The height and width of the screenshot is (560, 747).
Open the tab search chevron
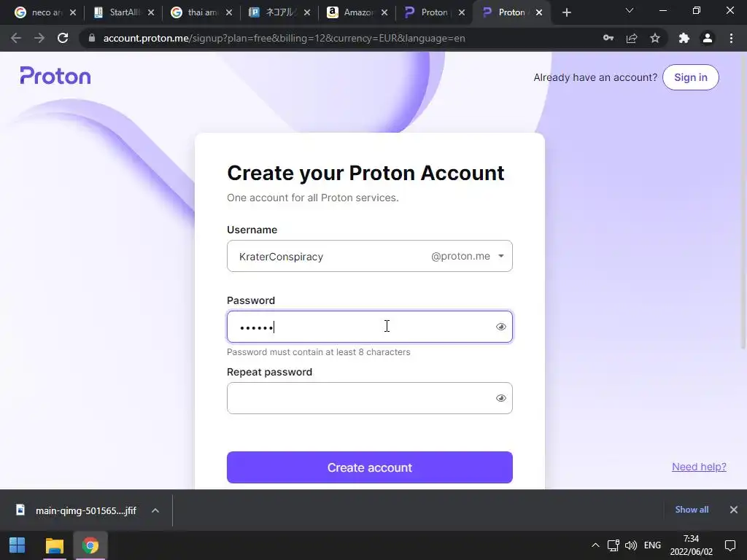[x=630, y=10]
